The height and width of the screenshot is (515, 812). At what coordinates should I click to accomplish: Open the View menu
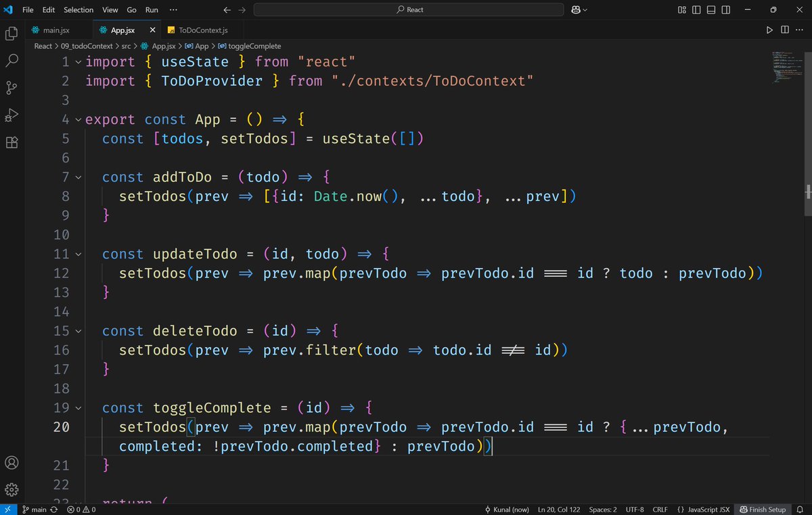(x=110, y=10)
